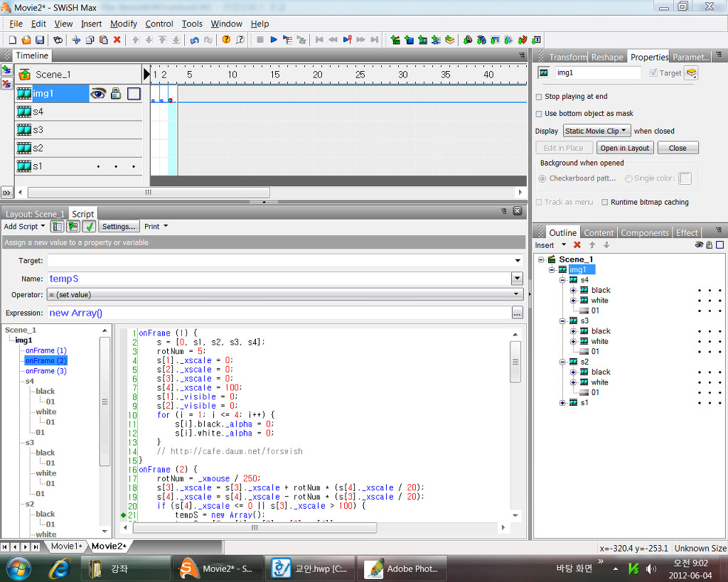Image resolution: width=728 pixels, height=582 pixels.
Task: Move item down in Outline panel
Action: click(606, 245)
